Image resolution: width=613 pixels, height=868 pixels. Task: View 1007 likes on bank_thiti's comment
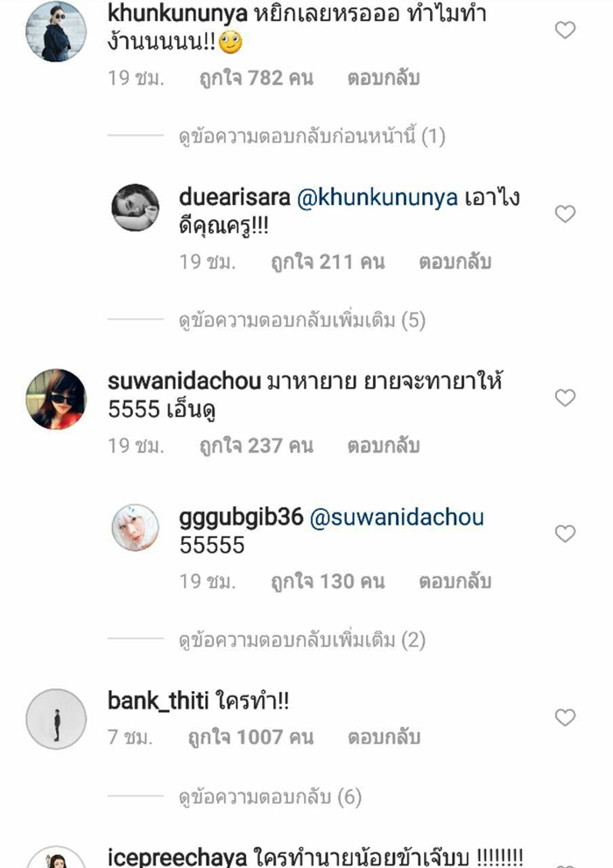(250, 737)
